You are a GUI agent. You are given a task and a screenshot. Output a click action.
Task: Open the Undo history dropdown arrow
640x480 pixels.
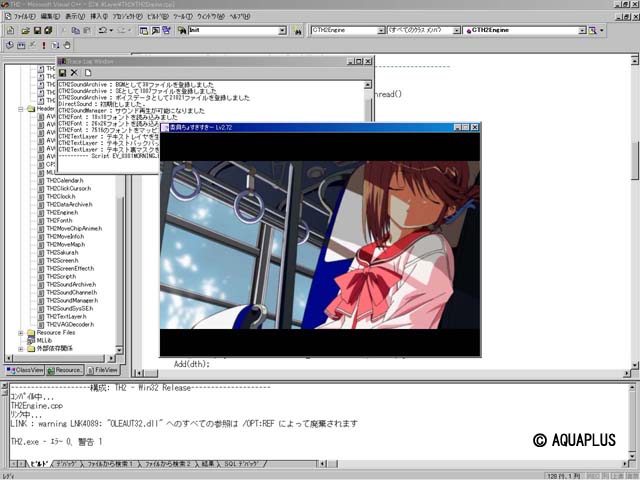pyautogui.click(x=111, y=31)
